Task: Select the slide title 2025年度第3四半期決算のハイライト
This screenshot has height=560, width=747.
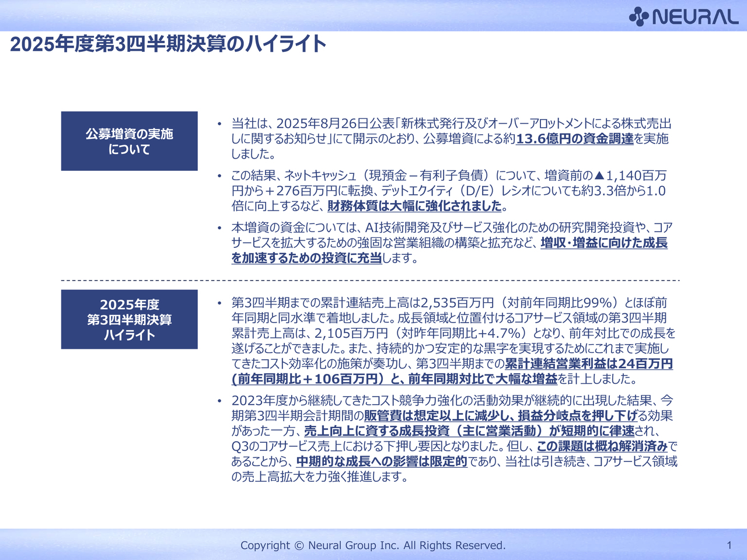Action: [x=168, y=44]
